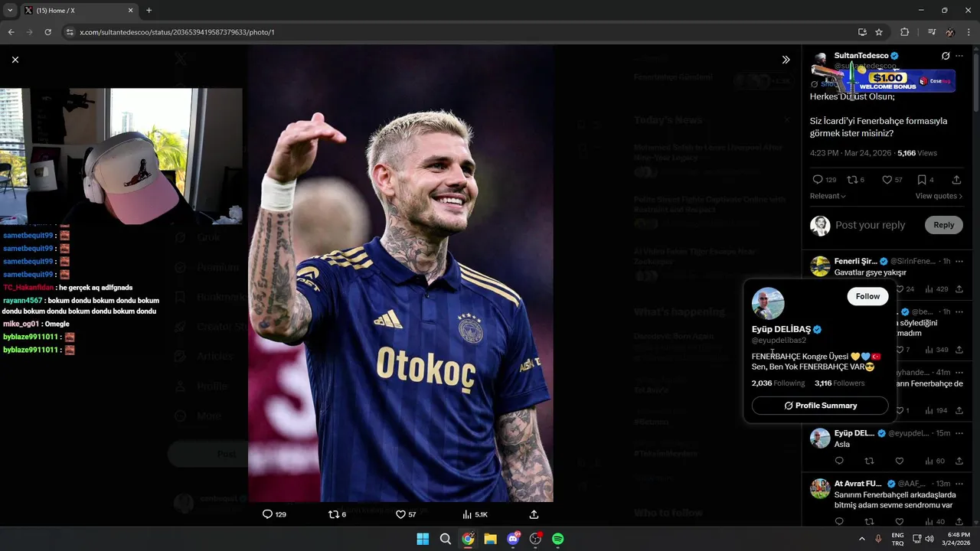This screenshot has width=980, height=551.
Task: Reply to Eyüp DEL 'Asla' comment
Action: click(x=839, y=461)
